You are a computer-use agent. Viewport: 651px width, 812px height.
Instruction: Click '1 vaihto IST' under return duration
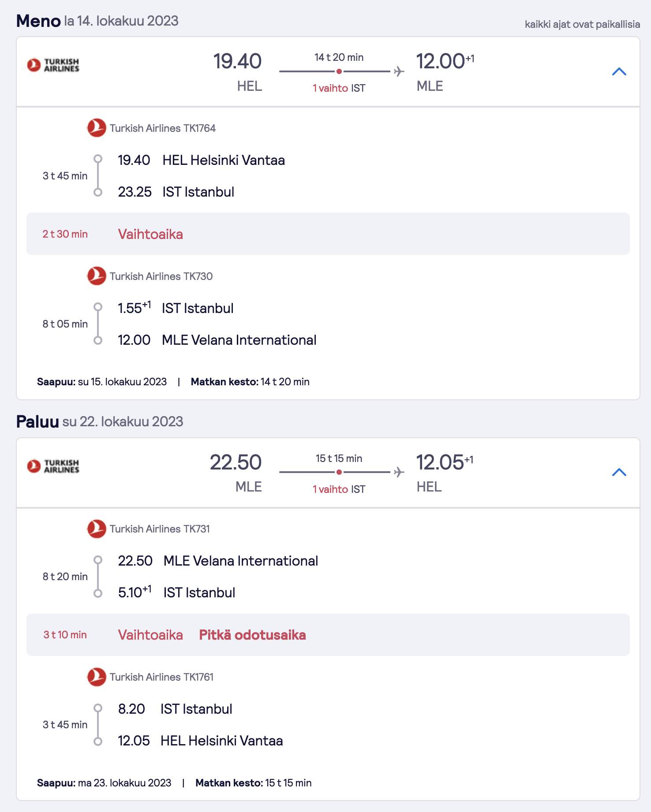pyautogui.click(x=339, y=489)
